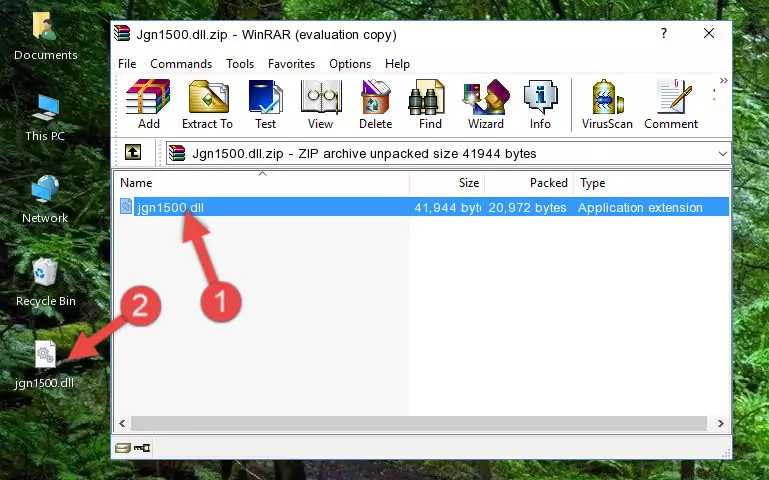769x480 pixels.
Task: Open the archive path dropdown arrow
Action: click(x=722, y=153)
